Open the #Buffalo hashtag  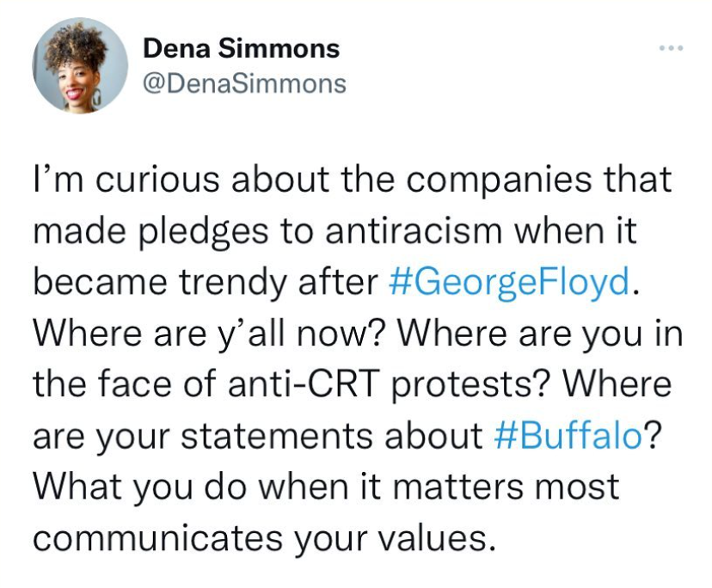tap(568, 436)
